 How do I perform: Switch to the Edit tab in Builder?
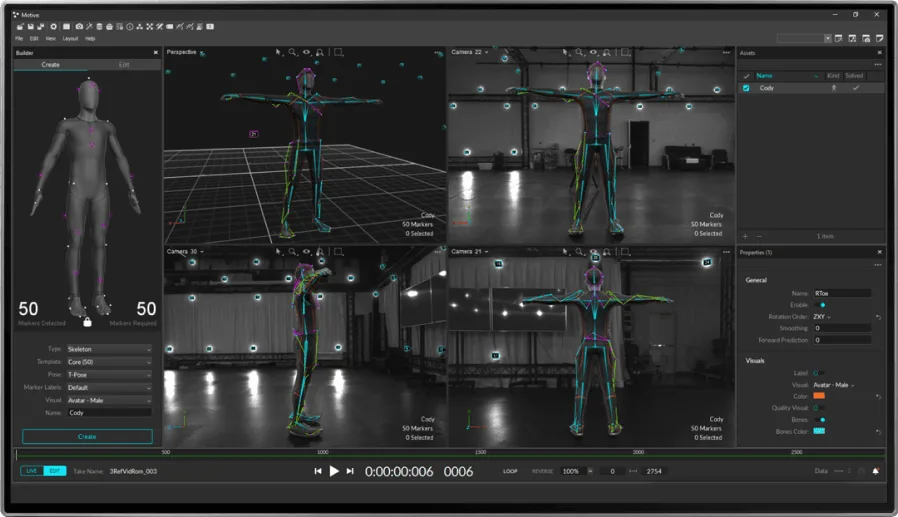click(x=124, y=64)
